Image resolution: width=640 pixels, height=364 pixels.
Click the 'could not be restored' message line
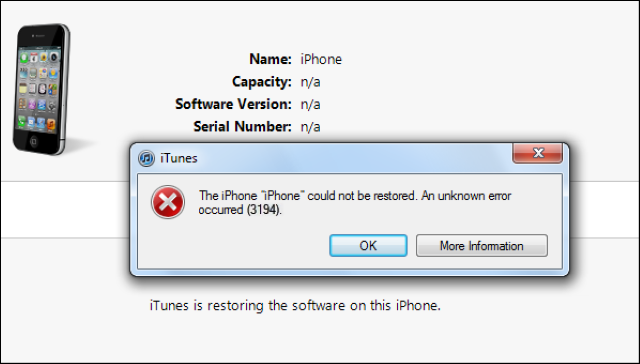pyautogui.click(x=355, y=195)
